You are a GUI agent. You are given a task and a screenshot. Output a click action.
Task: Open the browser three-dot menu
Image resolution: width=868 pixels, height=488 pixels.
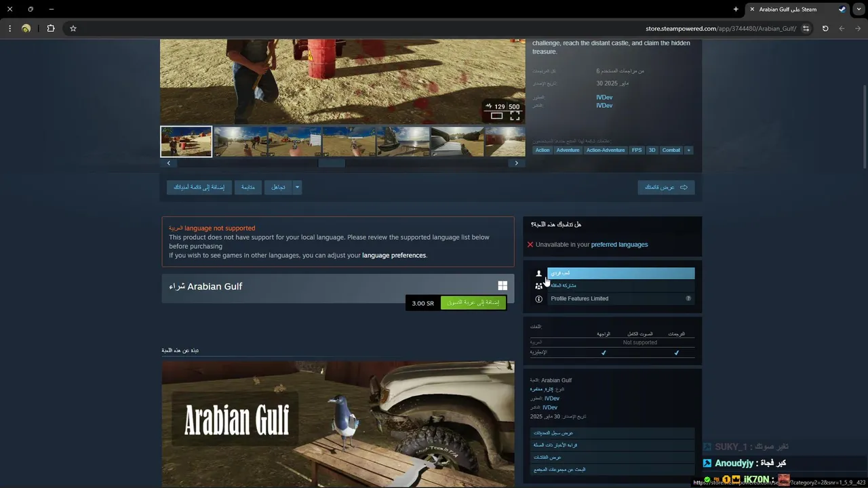point(9,28)
